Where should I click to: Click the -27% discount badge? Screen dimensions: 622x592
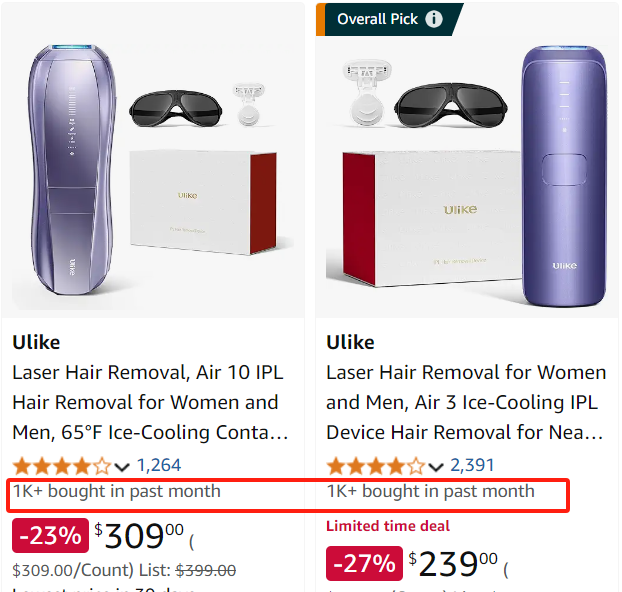364,563
